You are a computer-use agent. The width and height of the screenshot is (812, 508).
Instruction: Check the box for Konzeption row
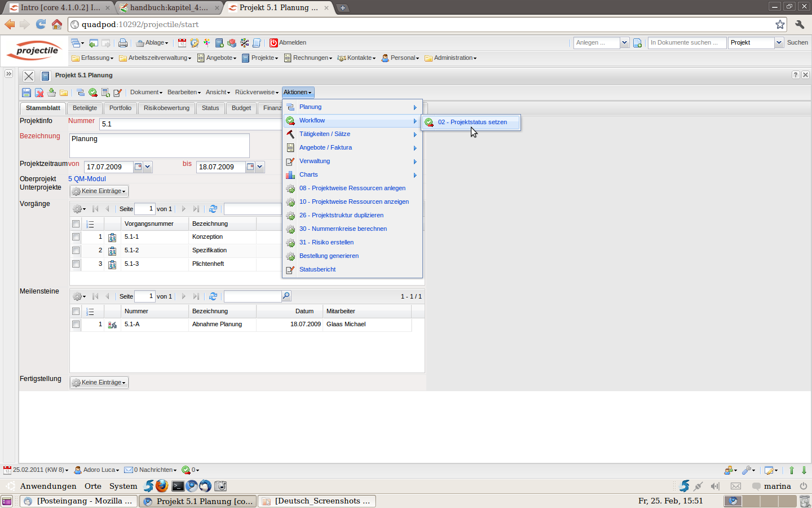(76, 237)
